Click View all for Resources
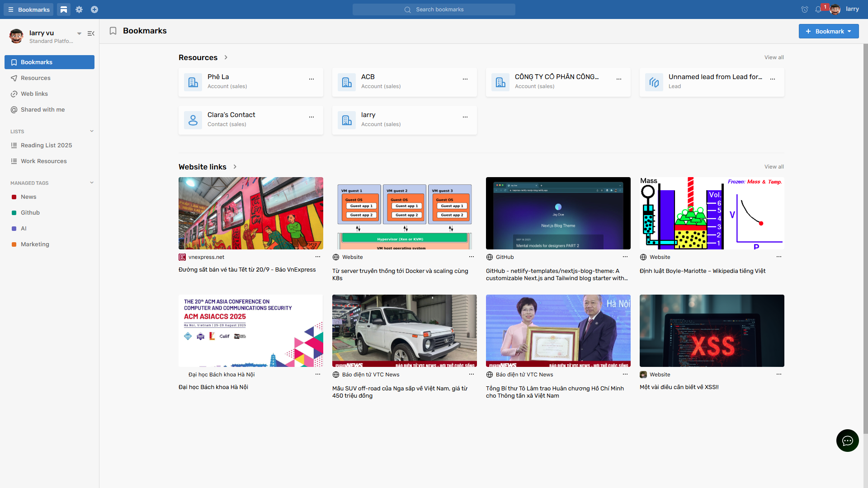The image size is (868, 488). (x=774, y=57)
